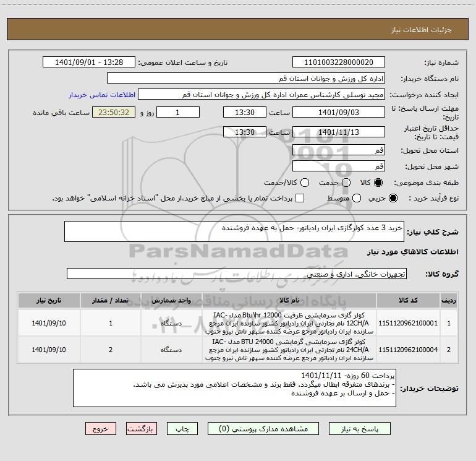Viewport: 476px width, 461px height.
Task: Click the دستگاه unit cell in row 2
Action: 171,350
